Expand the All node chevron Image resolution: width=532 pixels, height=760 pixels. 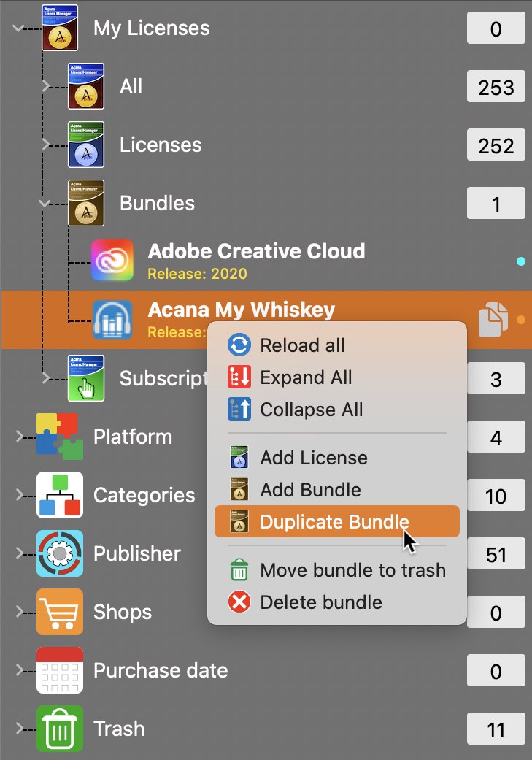tap(45, 86)
